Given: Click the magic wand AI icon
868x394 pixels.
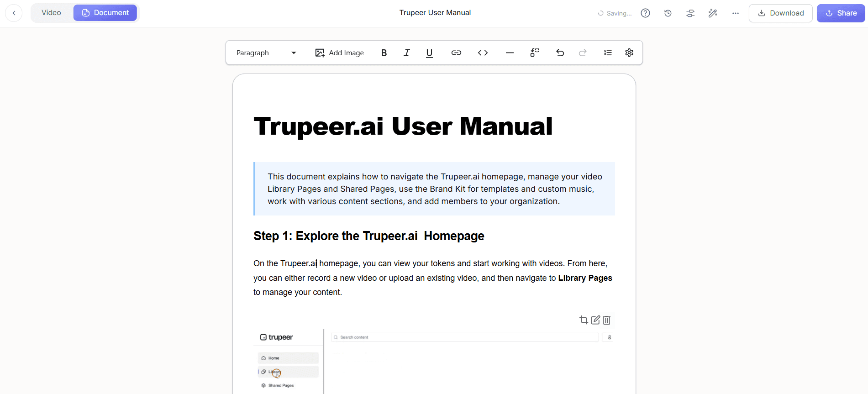Looking at the screenshot, I should pos(713,13).
